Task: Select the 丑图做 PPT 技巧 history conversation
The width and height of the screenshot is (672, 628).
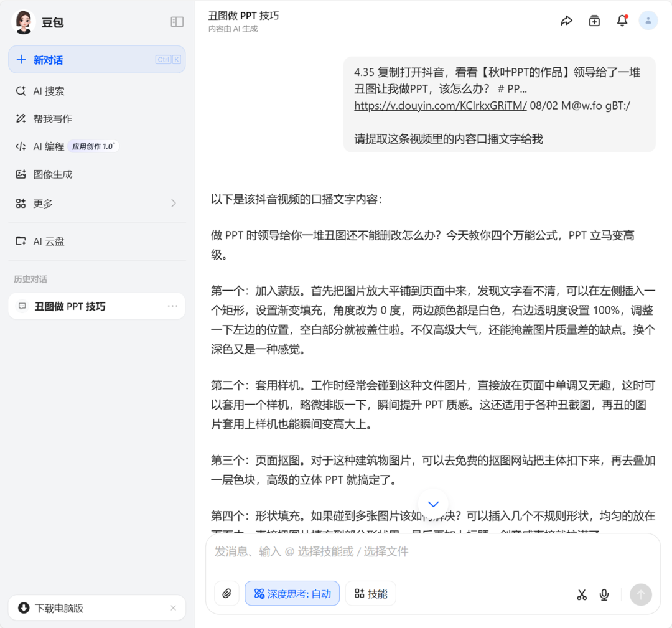Action: coord(97,306)
